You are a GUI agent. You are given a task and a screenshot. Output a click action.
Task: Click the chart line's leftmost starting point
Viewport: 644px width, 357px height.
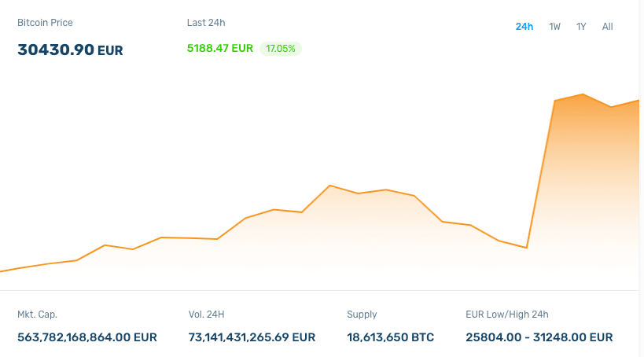2,271
